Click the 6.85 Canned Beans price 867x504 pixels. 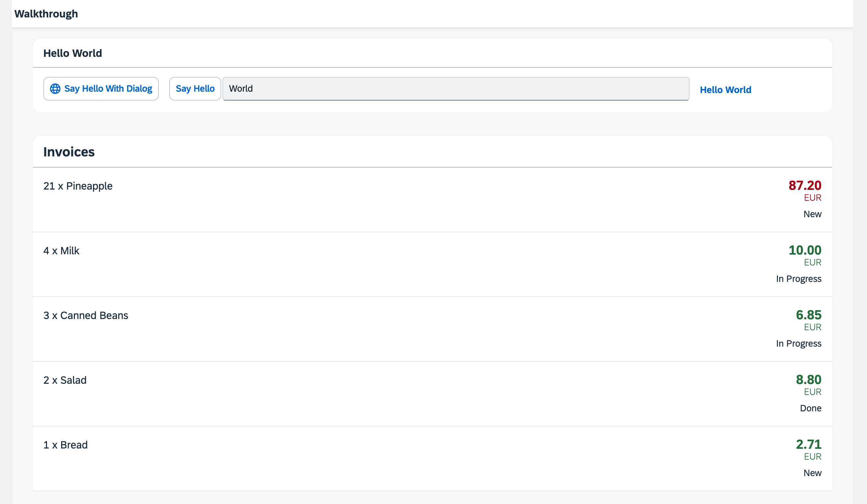(808, 315)
